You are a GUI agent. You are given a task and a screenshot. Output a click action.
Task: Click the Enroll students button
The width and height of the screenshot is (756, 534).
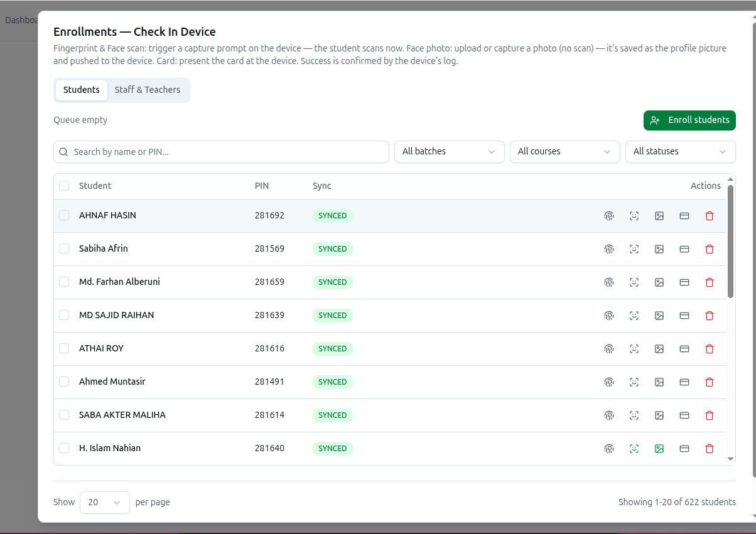tap(689, 120)
